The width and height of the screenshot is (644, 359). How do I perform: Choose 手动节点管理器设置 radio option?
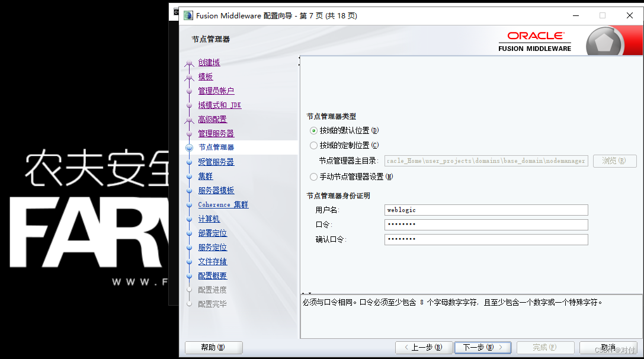click(314, 177)
